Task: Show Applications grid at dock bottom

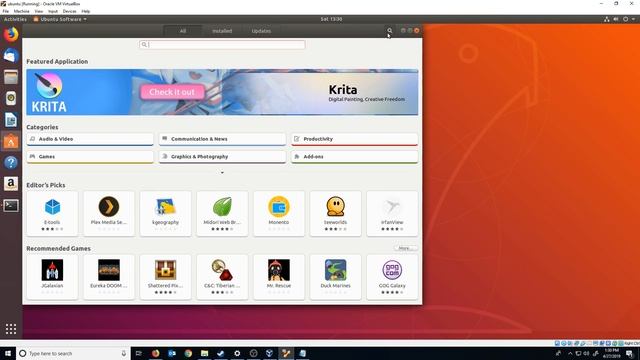Action: pyautogui.click(x=11, y=329)
